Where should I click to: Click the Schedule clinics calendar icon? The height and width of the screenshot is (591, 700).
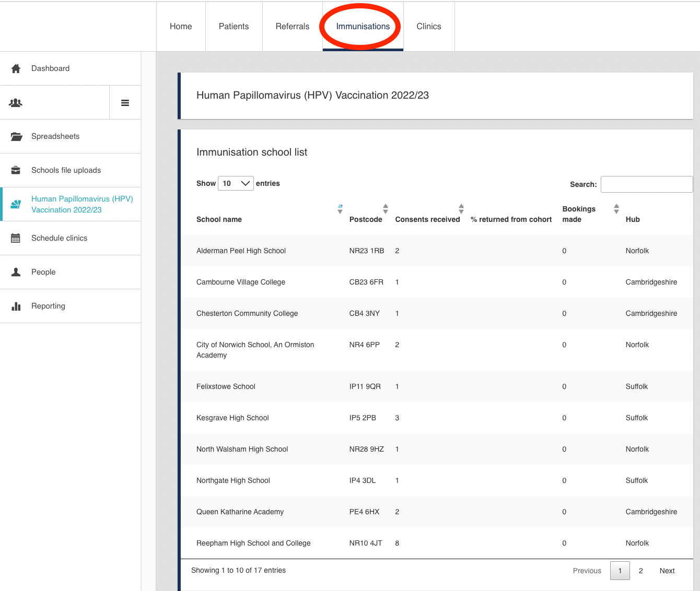(x=16, y=238)
